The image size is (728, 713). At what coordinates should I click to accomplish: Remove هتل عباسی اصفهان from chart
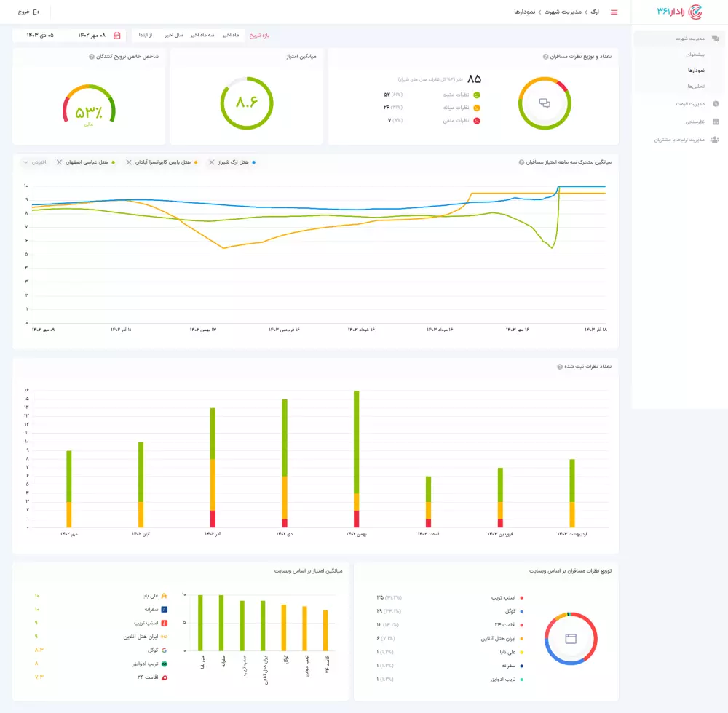(x=59, y=162)
